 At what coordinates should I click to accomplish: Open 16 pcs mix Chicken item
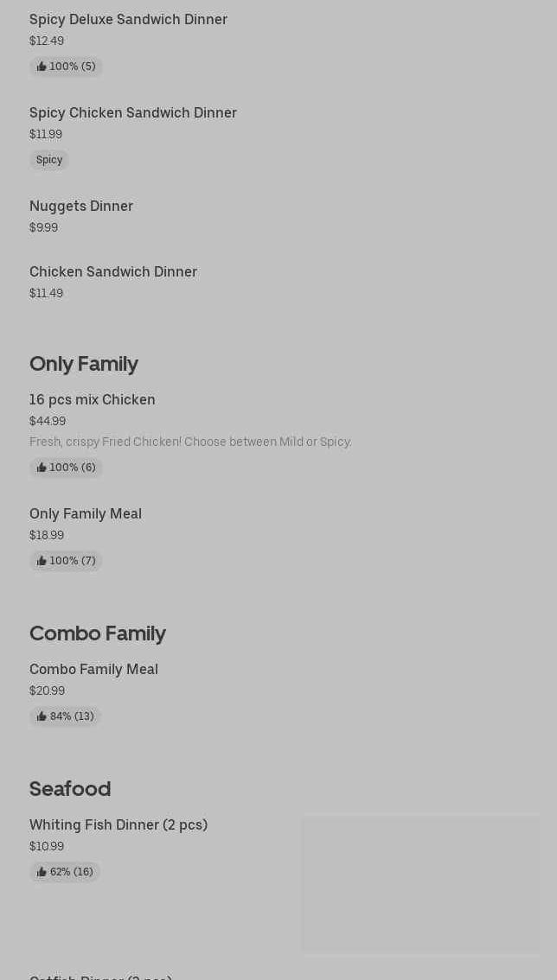click(93, 399)
